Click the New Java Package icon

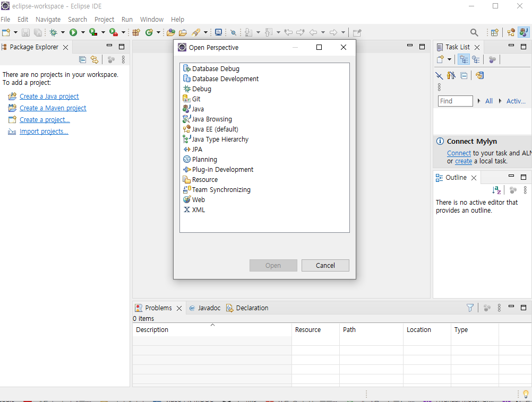click(136, 32)
